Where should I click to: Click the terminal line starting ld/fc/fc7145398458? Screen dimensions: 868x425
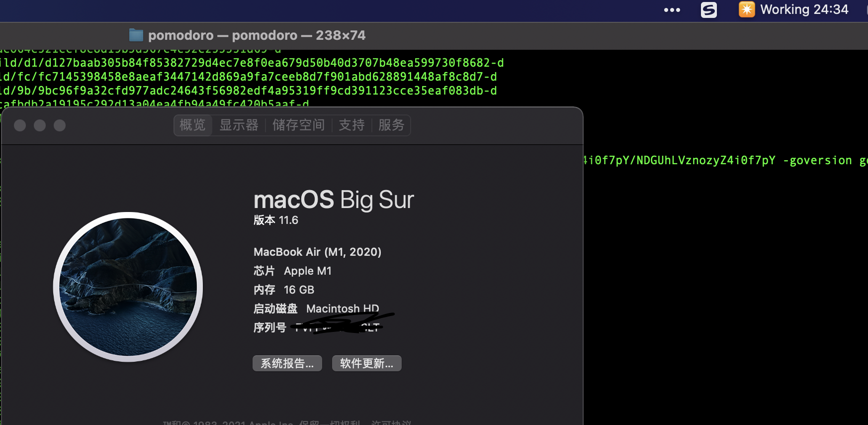click(x=249, y=77)
